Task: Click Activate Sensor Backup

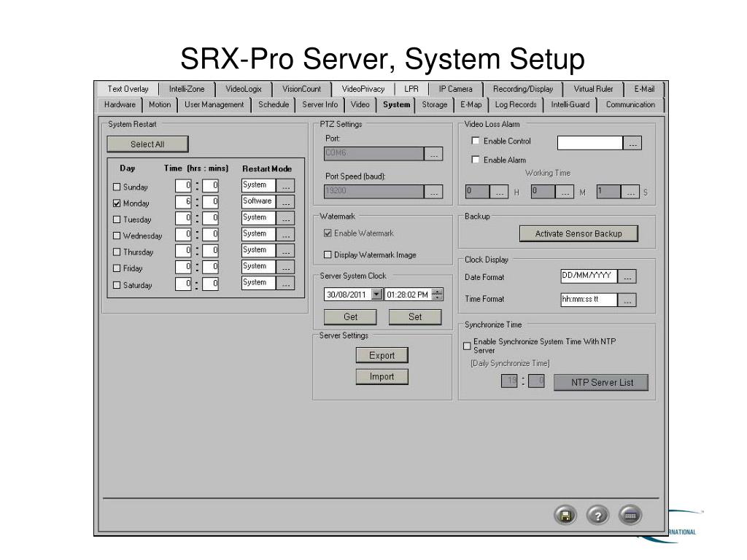Action: pos(578,234)
